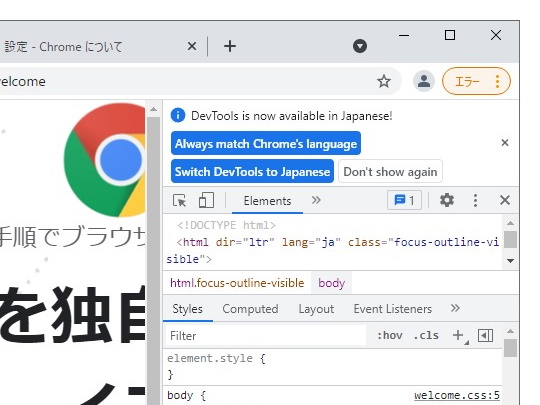Switch to the Styles tab
Image resolution: width=540 pixels, height=405 pixels.
[187, 309]
